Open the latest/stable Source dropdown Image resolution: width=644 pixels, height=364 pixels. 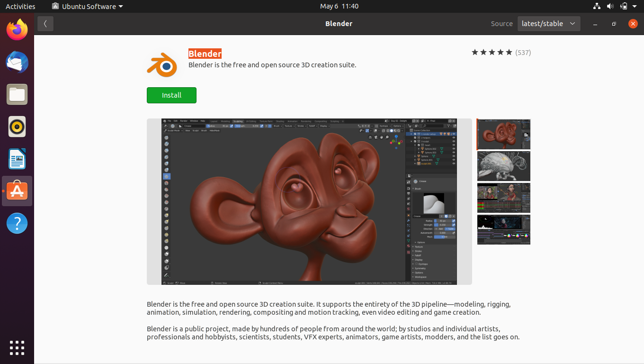pyautogui.click(x=548, y=23)
